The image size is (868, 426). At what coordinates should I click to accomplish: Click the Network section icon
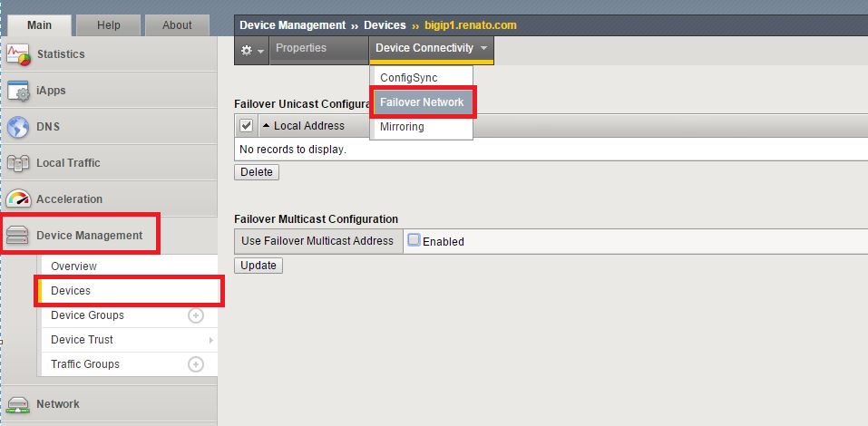point(18,404)
